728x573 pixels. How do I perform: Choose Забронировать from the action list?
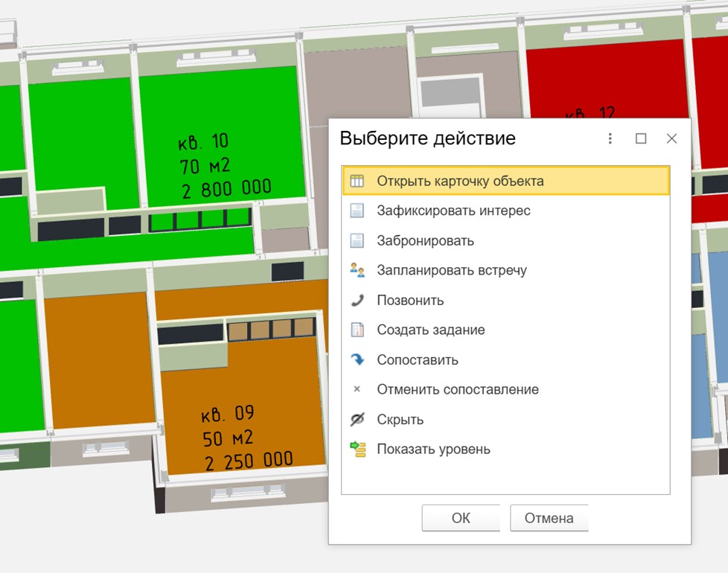click(425, 240)
